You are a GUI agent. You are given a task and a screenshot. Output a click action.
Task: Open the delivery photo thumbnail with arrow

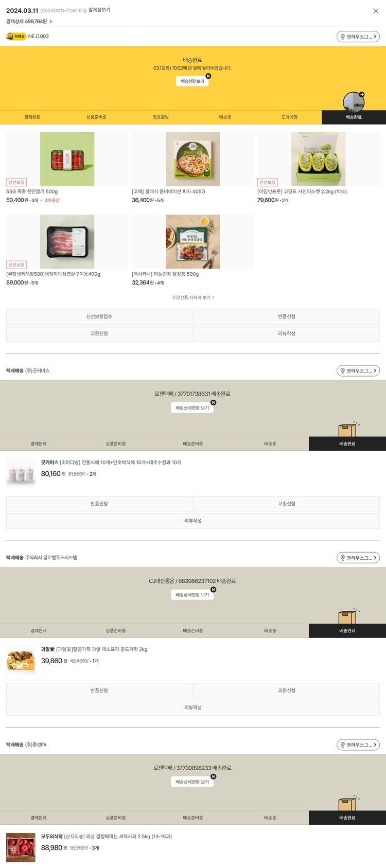(x=354, y=101)
